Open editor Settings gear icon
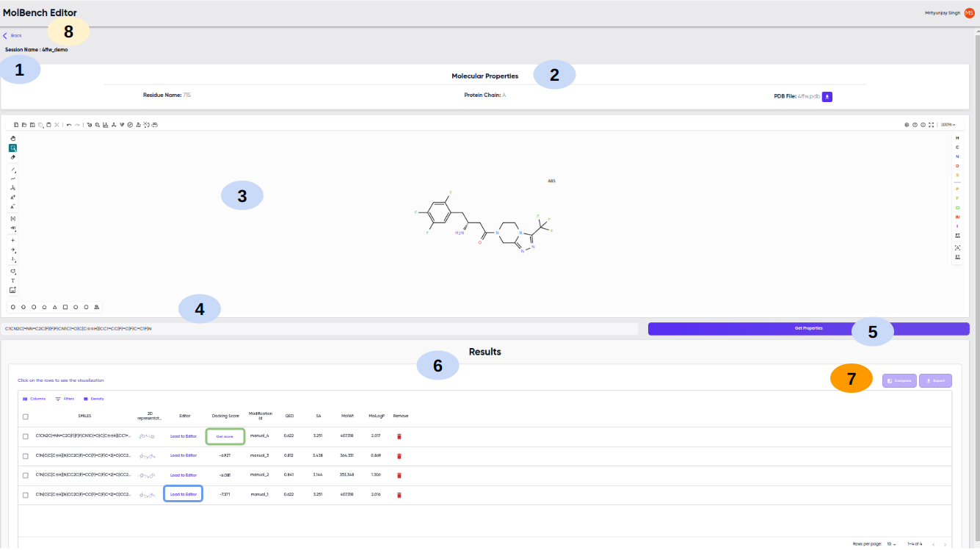The image size is (980, 550). [x=907, y=125]
